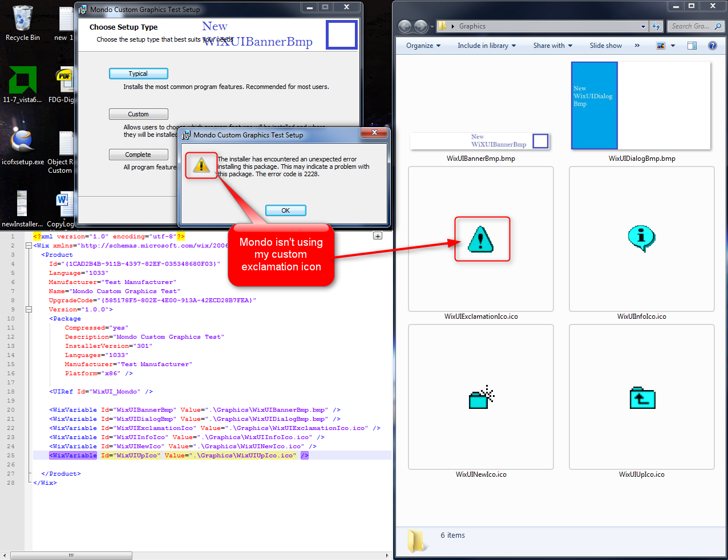This screenshot has width=728, height=560.
Task: Open the views dropdown arrow
Action: point(672,45)
